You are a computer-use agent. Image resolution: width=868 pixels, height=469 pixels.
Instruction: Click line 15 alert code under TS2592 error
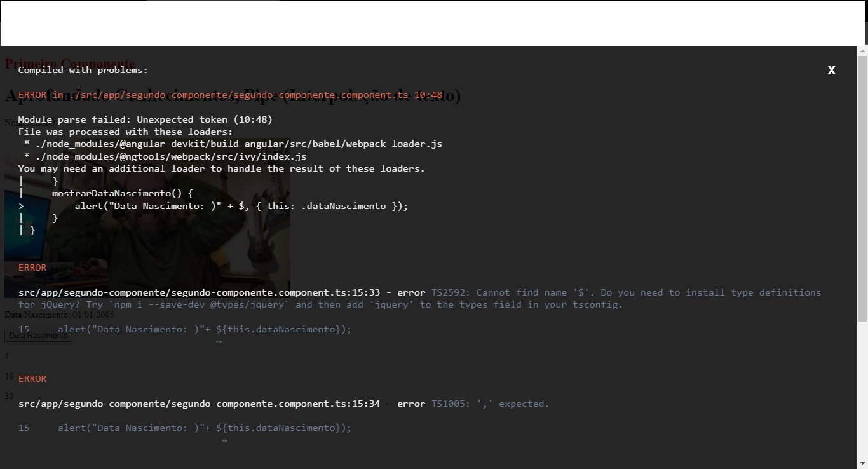[x=184, y=329]
